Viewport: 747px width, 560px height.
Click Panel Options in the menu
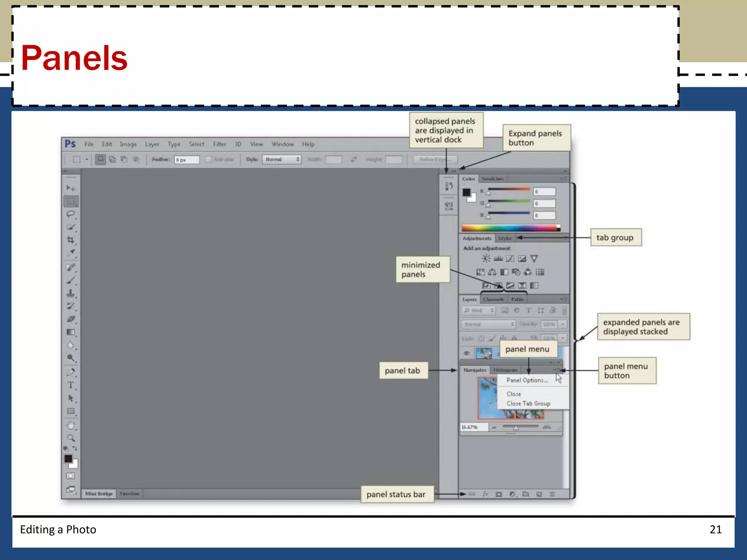click(x=527, y=380)
